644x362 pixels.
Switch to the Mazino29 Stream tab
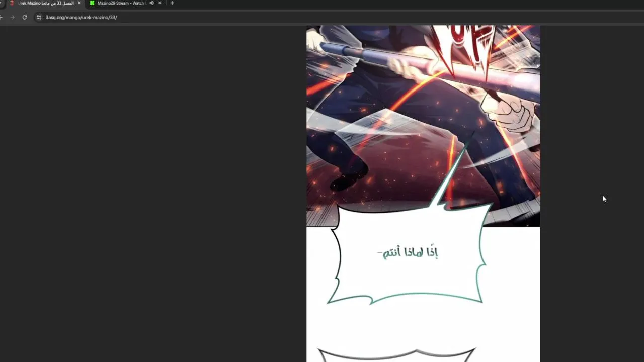coord(125,3)
